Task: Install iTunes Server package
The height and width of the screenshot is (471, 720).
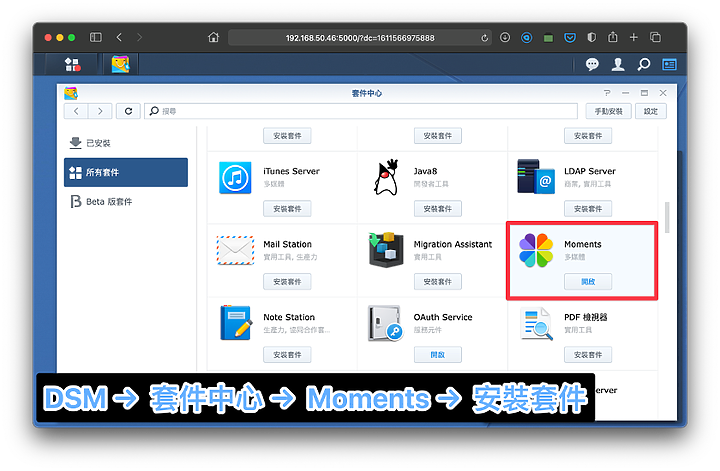Action: click(x=287, y=209)
